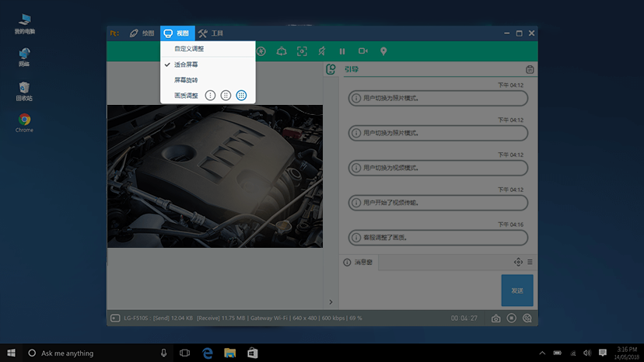Pause the video stream
This screenshot has width=644, height=362.
pyautogui.click(x=342, y=51)
